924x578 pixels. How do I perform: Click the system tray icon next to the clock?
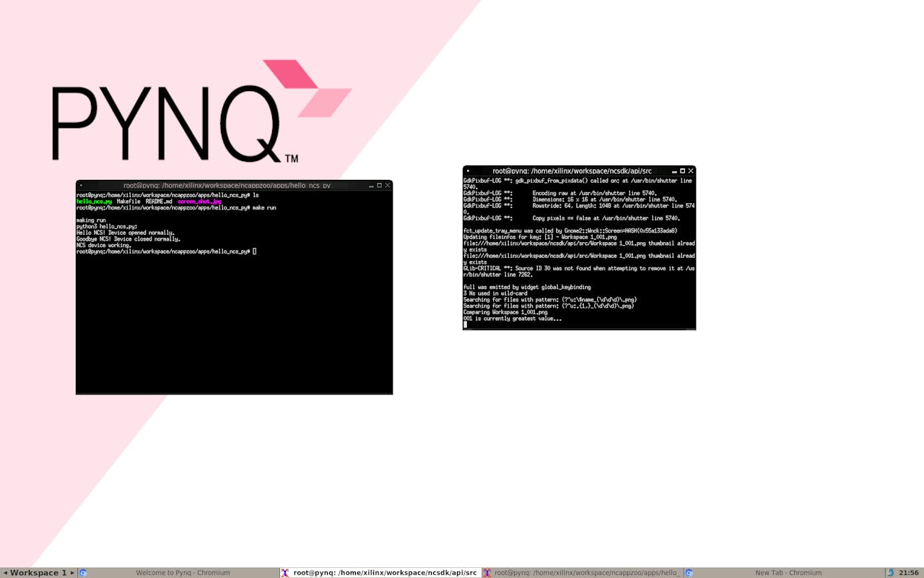coord(890,573)
